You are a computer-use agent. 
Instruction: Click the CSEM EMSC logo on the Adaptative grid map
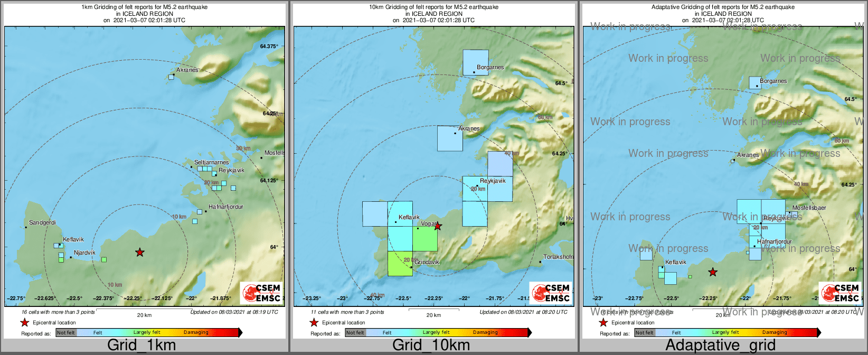(x=841, y=293)
